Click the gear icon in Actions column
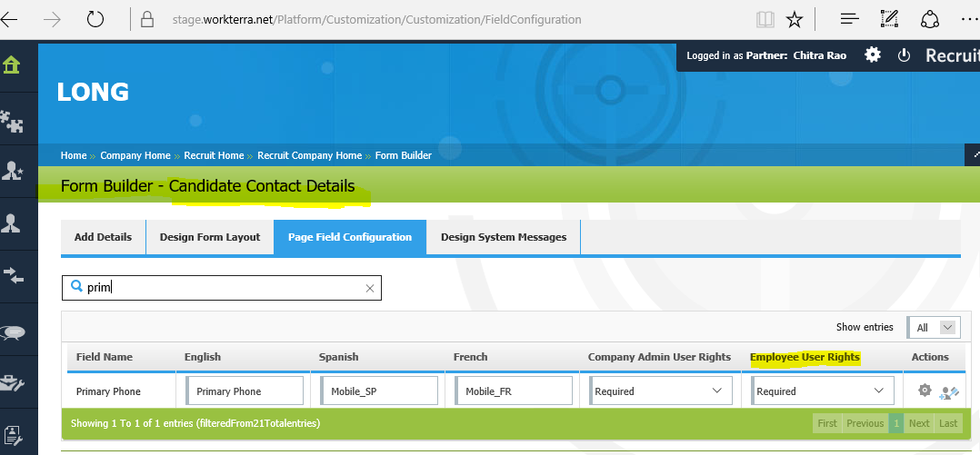The image size is (980, 455). [925, 391]
